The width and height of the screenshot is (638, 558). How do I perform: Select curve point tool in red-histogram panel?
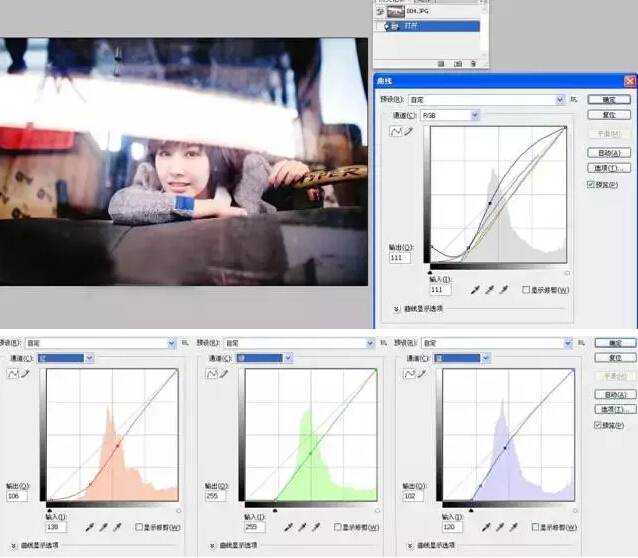point(13,374)
